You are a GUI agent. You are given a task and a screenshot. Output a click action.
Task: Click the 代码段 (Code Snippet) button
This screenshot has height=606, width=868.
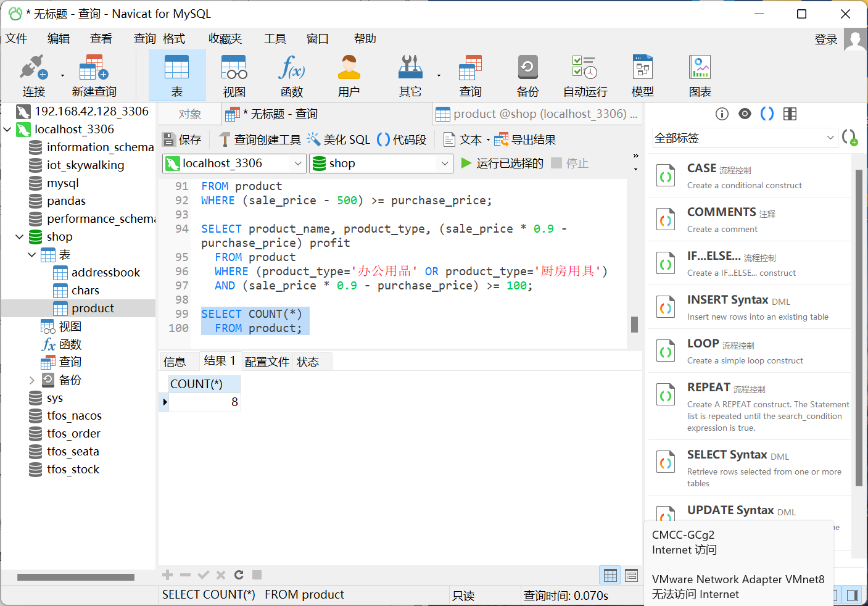[402, 140]
